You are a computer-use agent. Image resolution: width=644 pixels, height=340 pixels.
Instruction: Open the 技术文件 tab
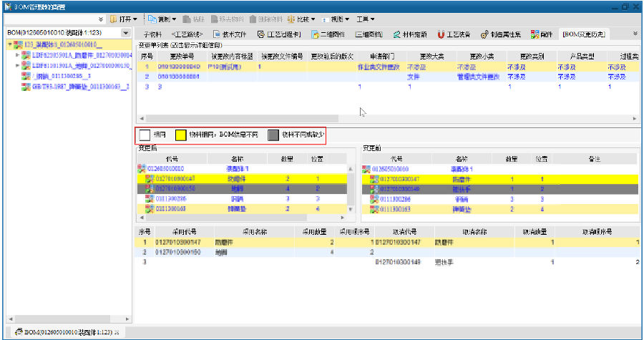coord(230,34)
